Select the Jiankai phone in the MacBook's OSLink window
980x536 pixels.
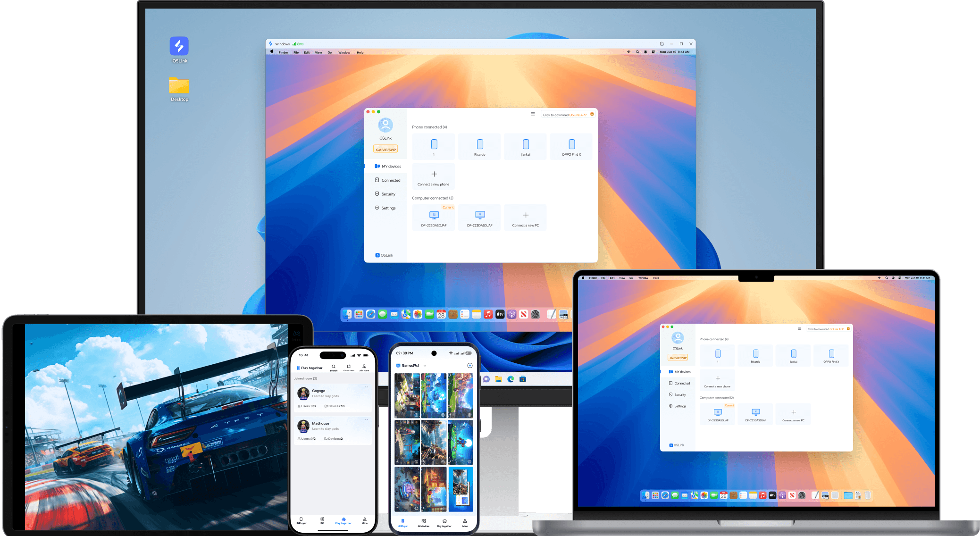pyautogui.click(x=794, y=356)
